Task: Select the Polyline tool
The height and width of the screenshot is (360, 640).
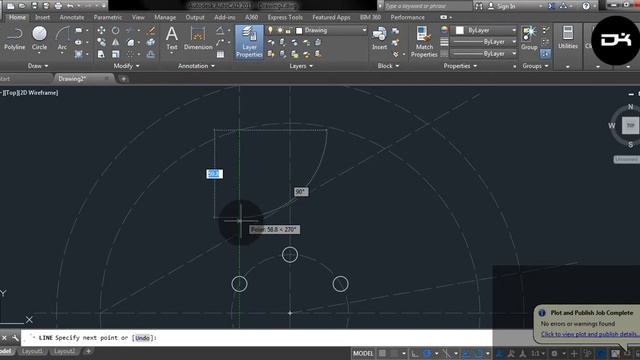Action: [x=14, y=38]
